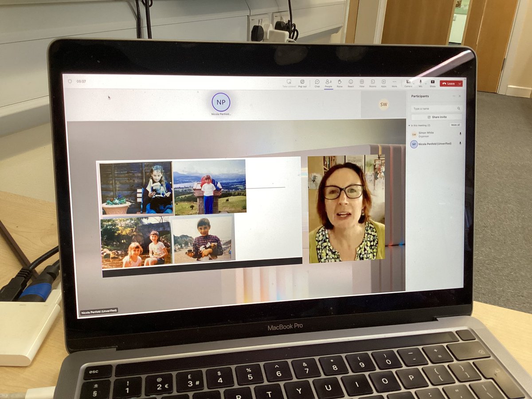This screenshot has width=532, height=399.
Task: Share your screen
Action: coord(433,83)
